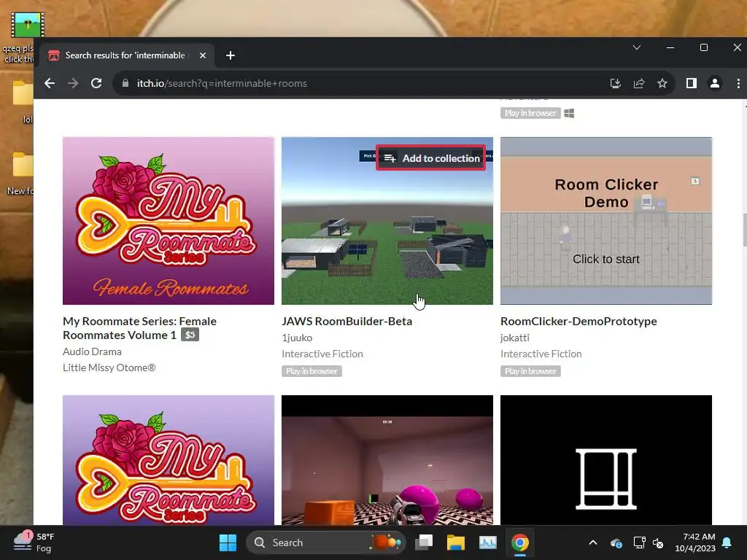
Task: Open notifications bell icon
Action: 727,542
